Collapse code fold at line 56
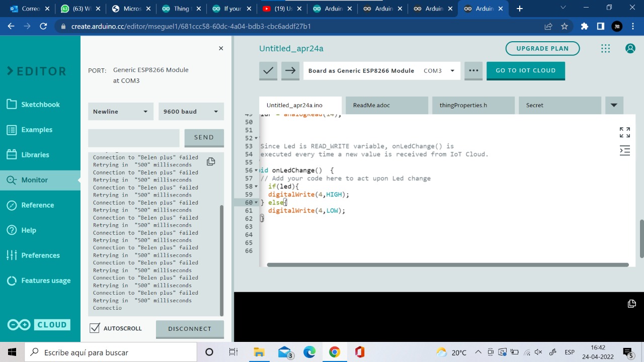Screen dimensions: 644x362 [256, 170]
